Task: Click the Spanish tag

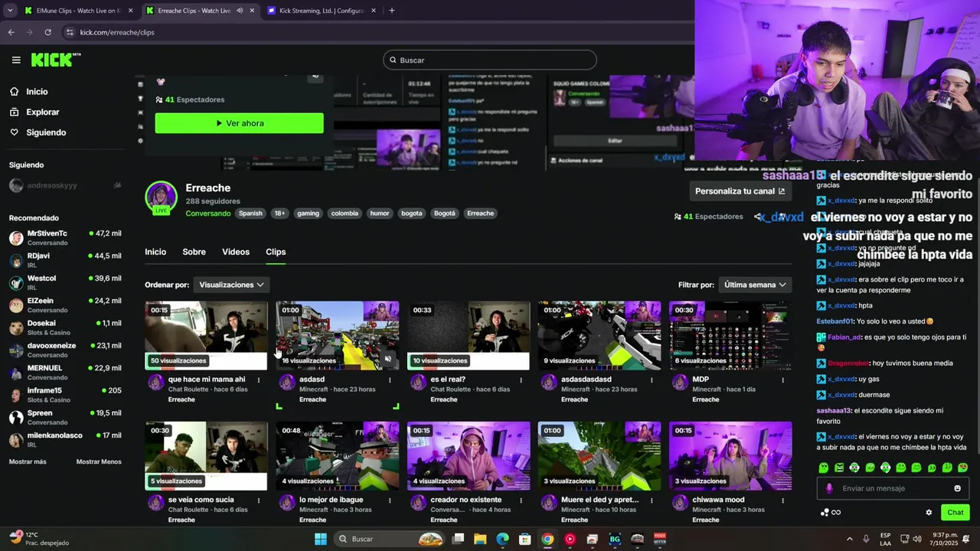Action: coord(250,214)
